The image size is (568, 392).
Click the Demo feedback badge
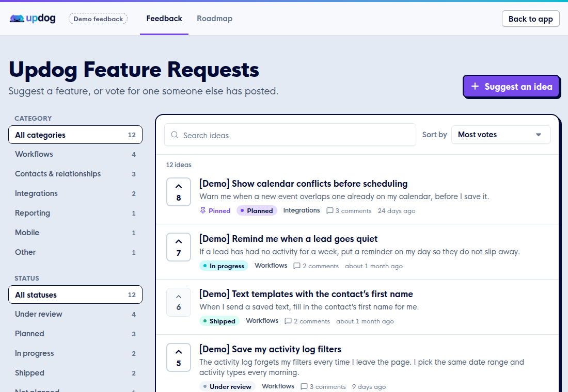[x=98, y=19]
